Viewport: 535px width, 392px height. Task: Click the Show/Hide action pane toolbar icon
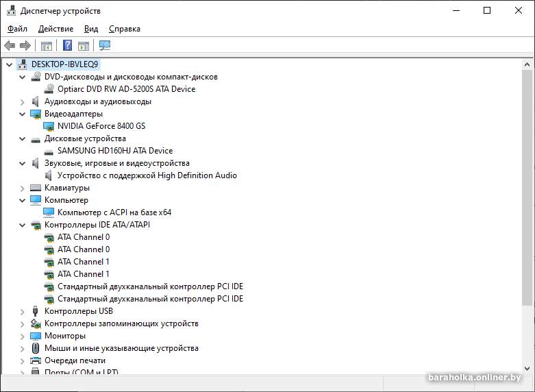coord(84,45)
